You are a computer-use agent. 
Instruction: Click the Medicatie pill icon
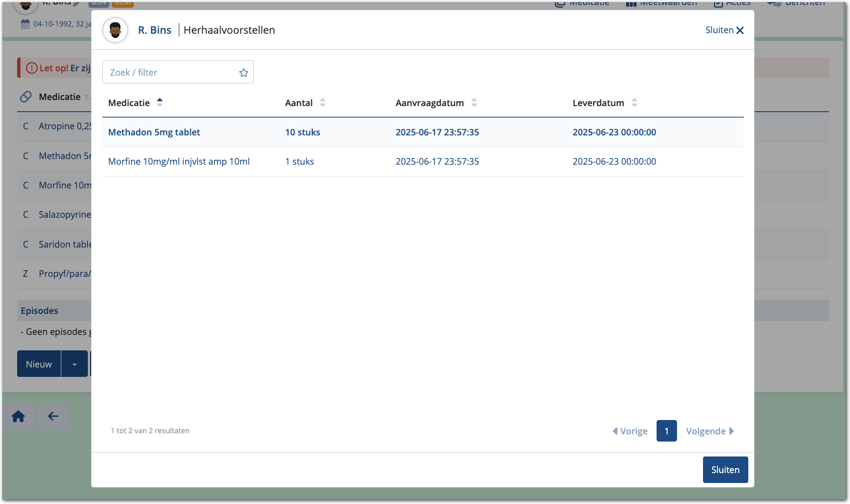[x=26, y=97]
